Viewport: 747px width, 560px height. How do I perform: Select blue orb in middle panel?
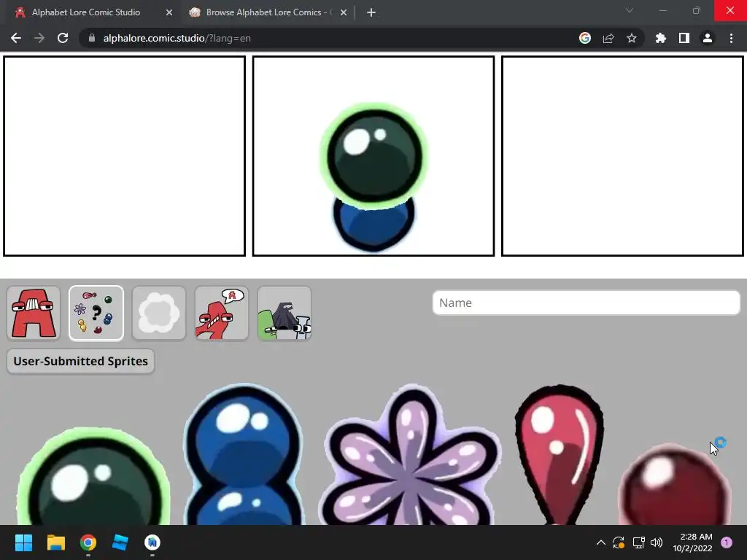point(374,227)
